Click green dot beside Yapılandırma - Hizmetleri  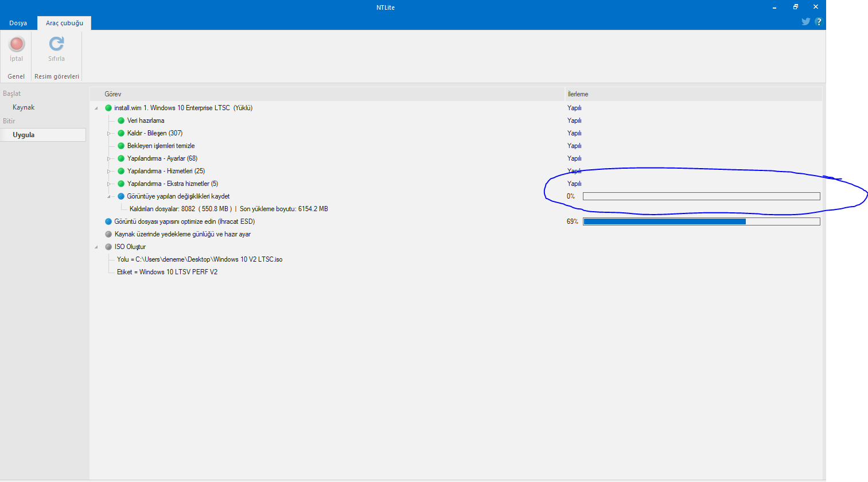click(121, 171)
